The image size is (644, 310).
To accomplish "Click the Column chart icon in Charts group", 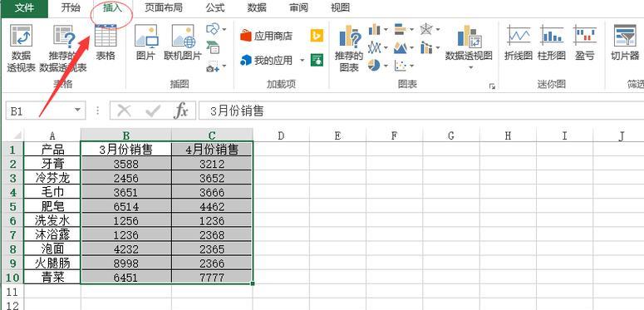I will 374,29.
